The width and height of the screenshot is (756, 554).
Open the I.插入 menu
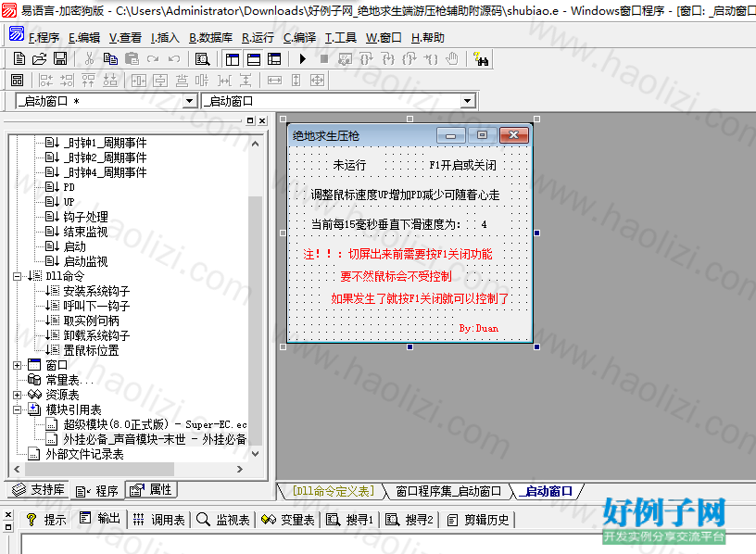tap(164, 38)
